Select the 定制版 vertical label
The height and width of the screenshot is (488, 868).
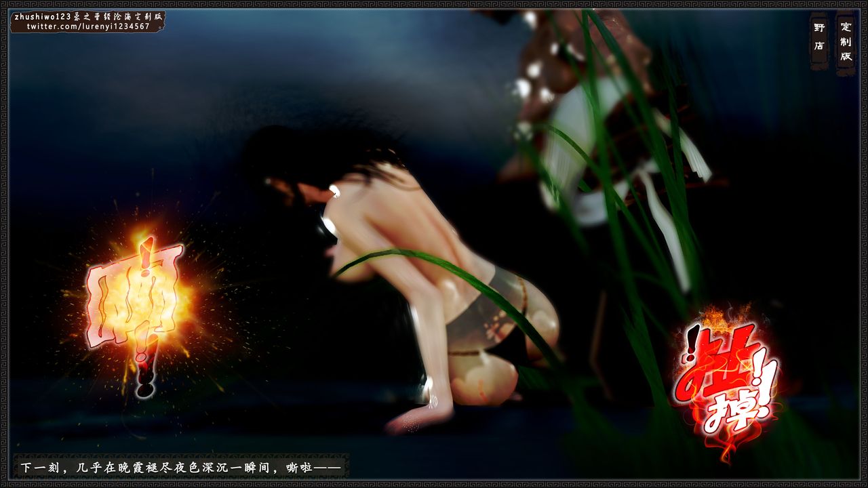point(846,42)
